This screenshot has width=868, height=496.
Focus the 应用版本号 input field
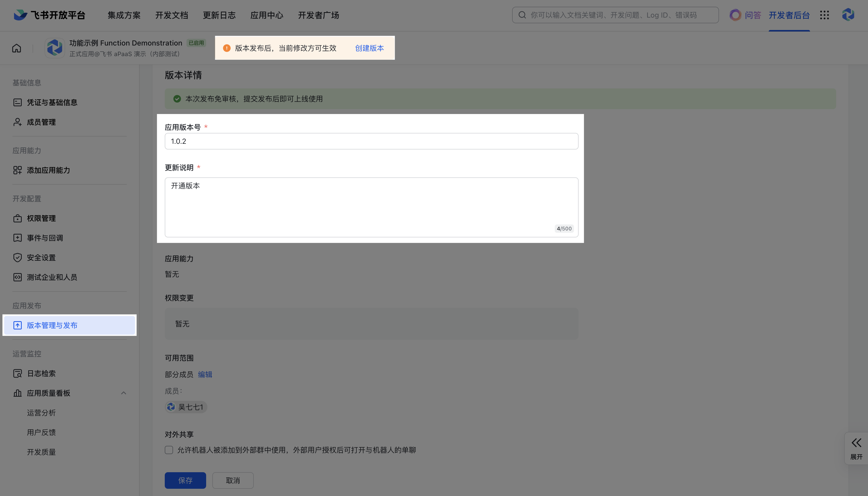[371, 141]
